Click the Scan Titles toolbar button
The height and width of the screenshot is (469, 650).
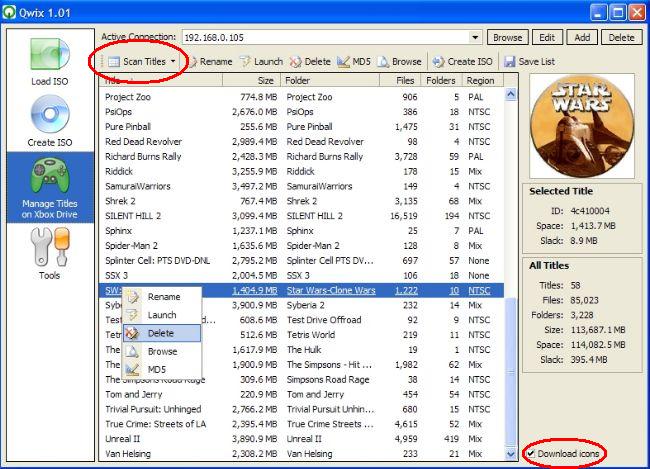137,62
